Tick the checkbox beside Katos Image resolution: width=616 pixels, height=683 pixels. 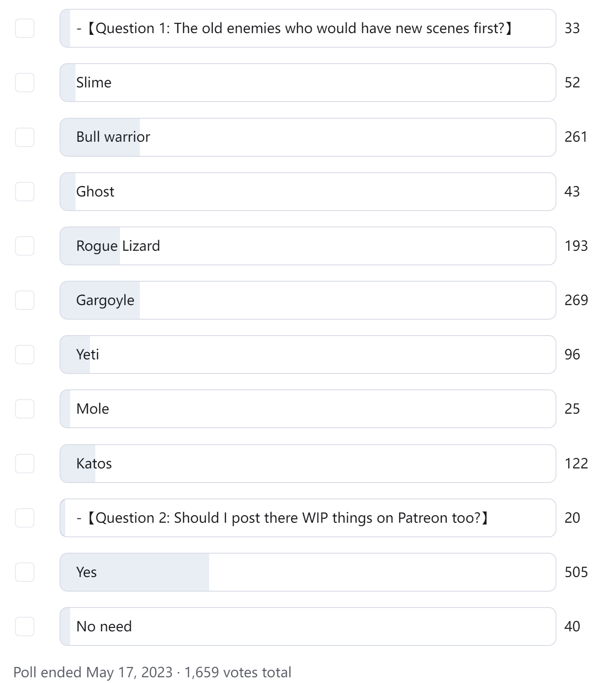[25, 464]
